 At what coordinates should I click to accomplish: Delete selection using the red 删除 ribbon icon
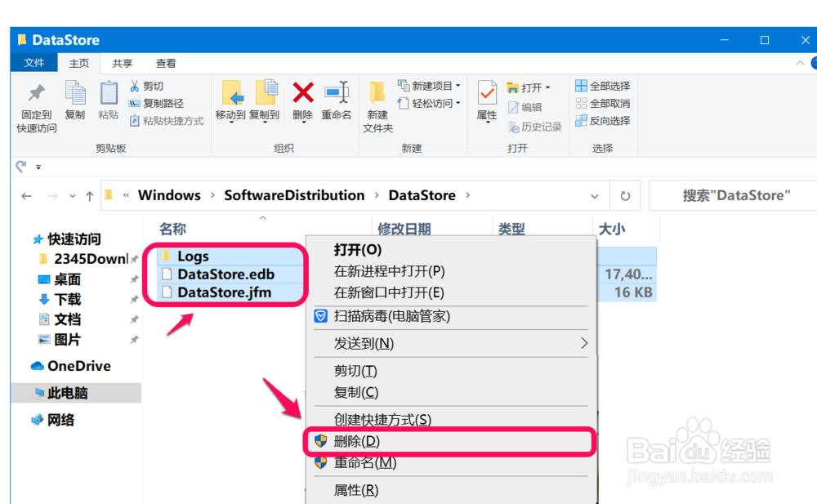point(302,98)
